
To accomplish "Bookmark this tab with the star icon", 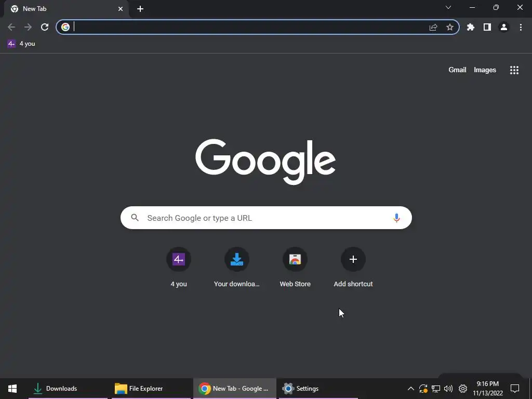I will coord(450,27).
